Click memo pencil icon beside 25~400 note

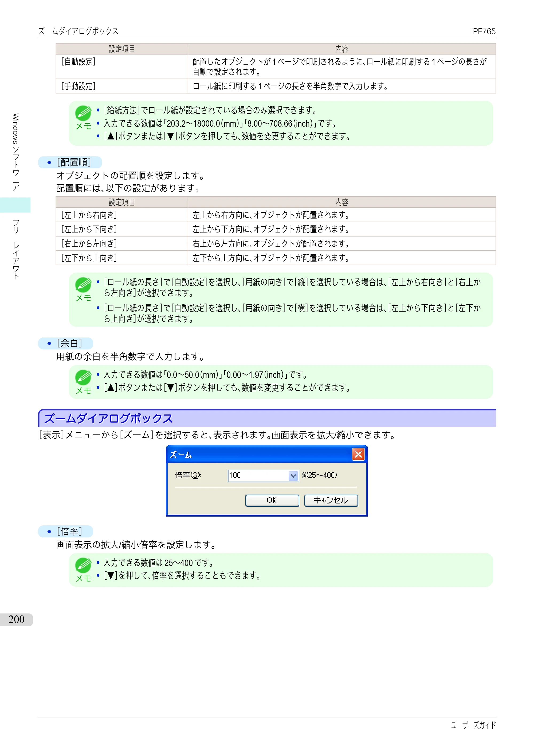point(83,565)
